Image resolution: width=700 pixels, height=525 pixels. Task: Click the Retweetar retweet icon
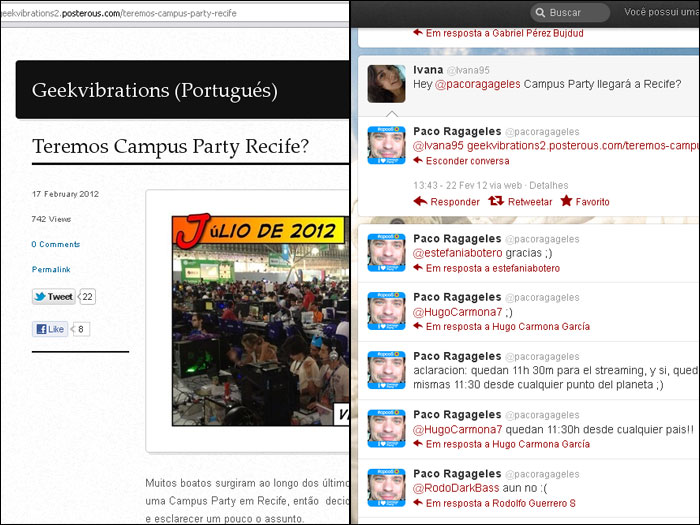click(x=496, y=201)
